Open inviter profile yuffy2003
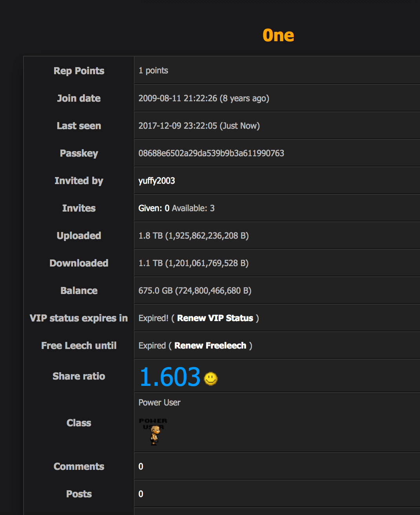 [157, 181]
